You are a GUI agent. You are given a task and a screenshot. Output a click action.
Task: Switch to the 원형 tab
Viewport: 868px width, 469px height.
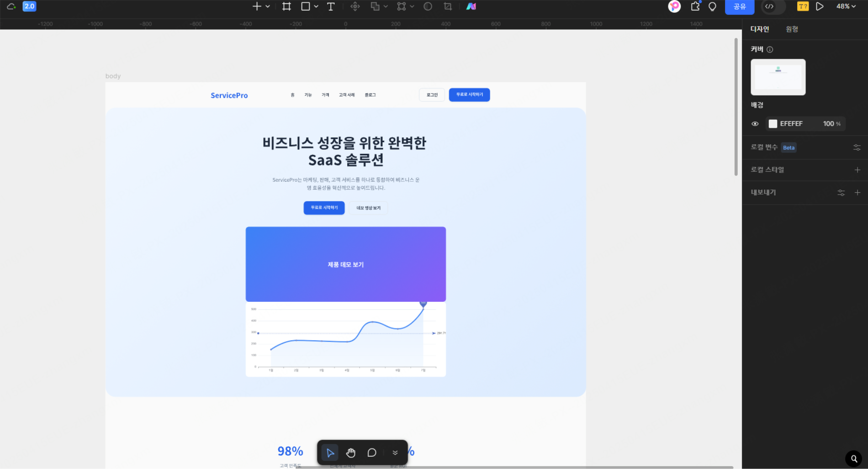(792, 29)
